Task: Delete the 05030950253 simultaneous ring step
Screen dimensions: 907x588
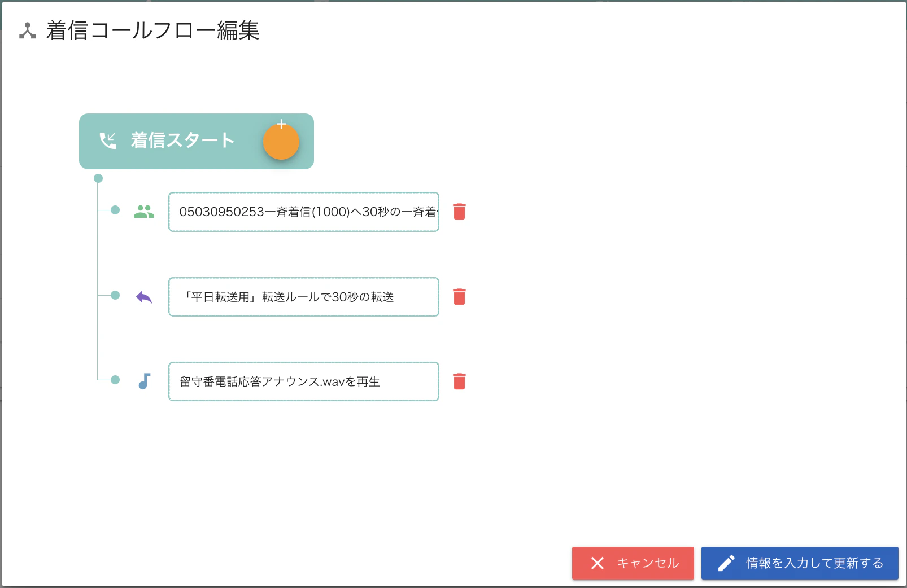Action: (460, 212)
